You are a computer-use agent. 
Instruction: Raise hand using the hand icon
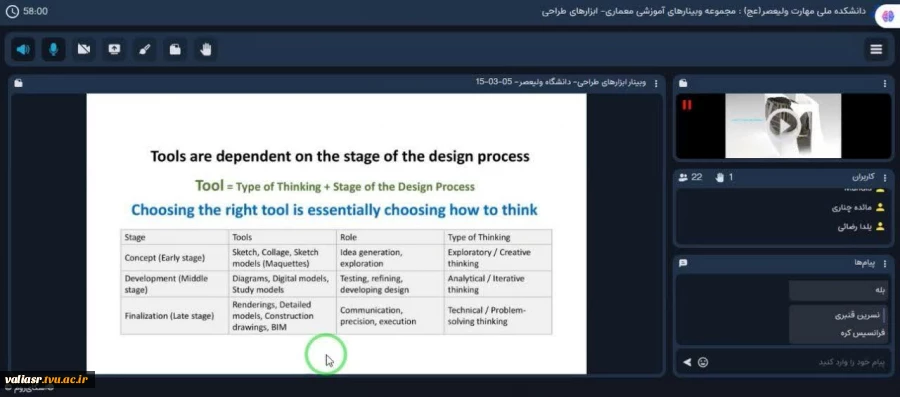click(205, 49)
